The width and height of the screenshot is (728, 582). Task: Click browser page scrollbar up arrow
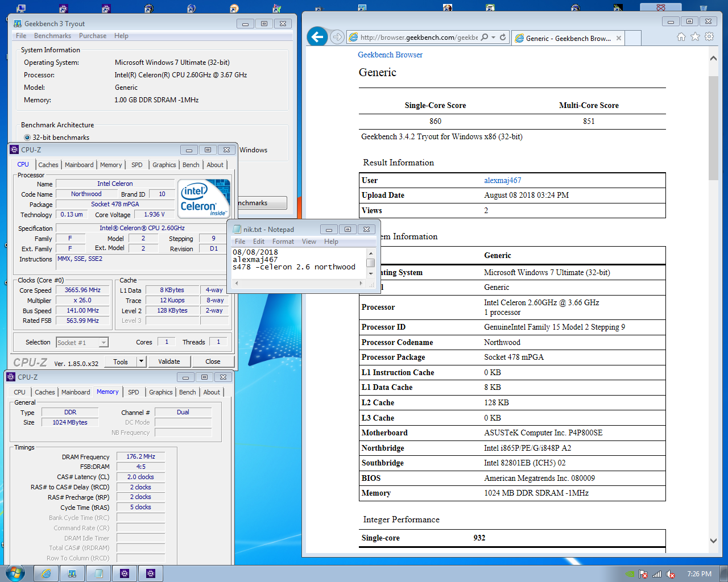[713, 58]
